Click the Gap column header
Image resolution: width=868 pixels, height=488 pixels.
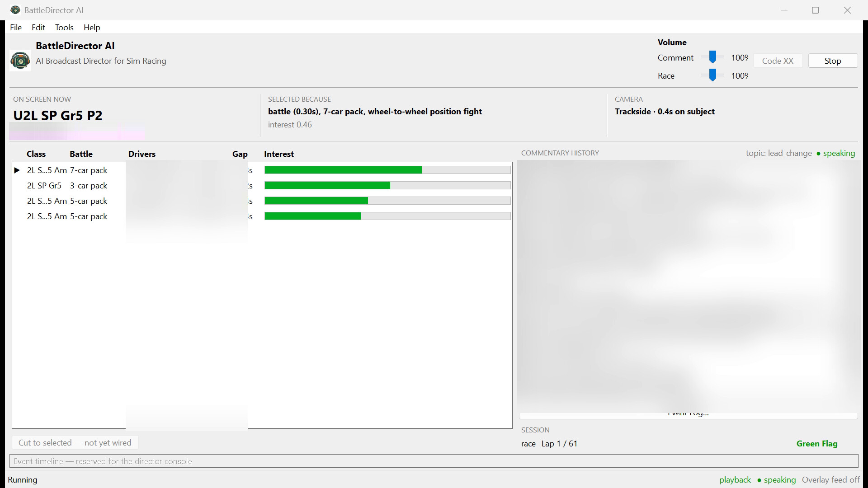(240, 154)
